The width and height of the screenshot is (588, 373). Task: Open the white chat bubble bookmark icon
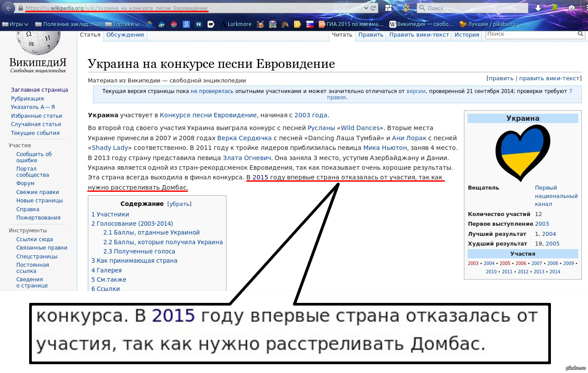tap(211, 24)
